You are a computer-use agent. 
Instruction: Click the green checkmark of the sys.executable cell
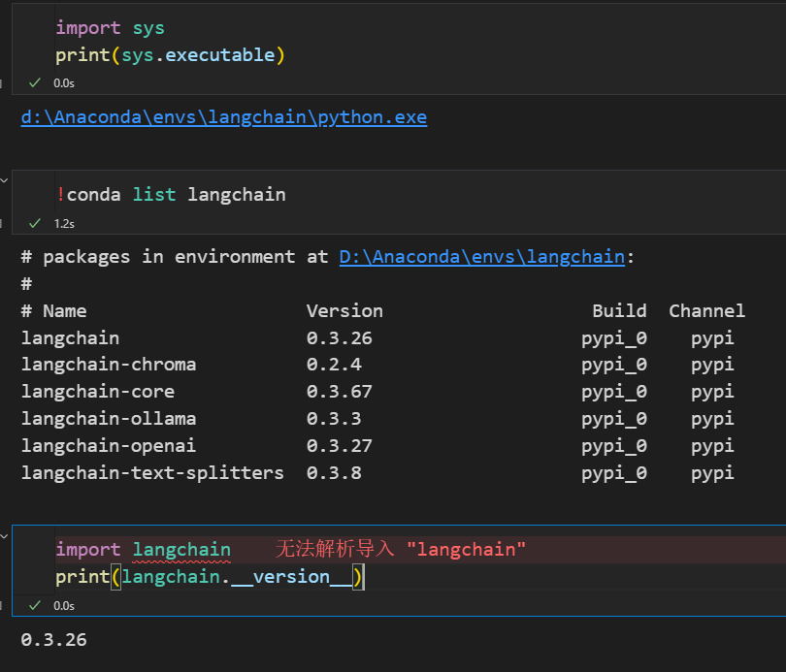pos(35,82)
